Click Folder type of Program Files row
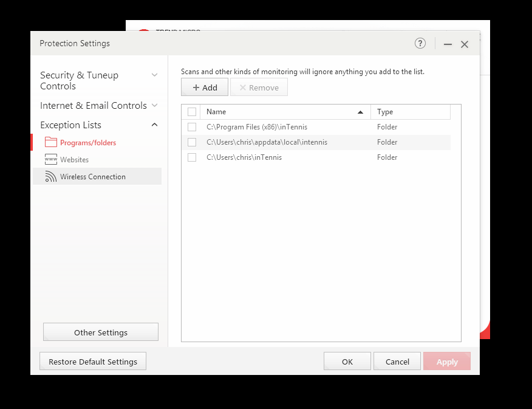This screenshot has height=409, width=532. [x=387, y=127]
